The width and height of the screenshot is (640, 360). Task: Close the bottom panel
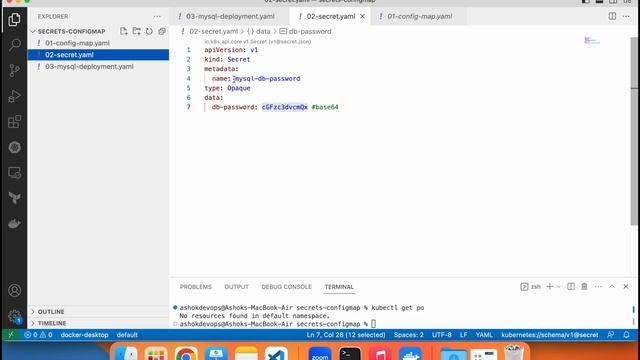coord(626,287)
